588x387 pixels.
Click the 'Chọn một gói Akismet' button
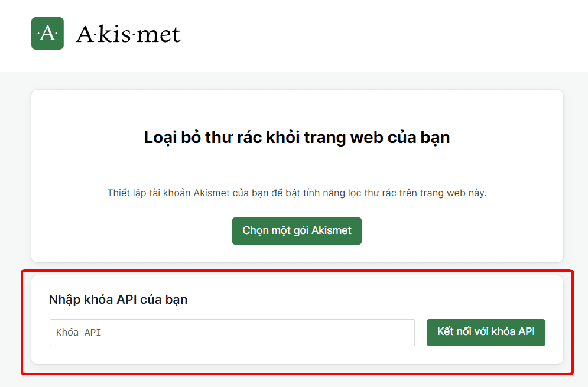(x=297, y=230)
